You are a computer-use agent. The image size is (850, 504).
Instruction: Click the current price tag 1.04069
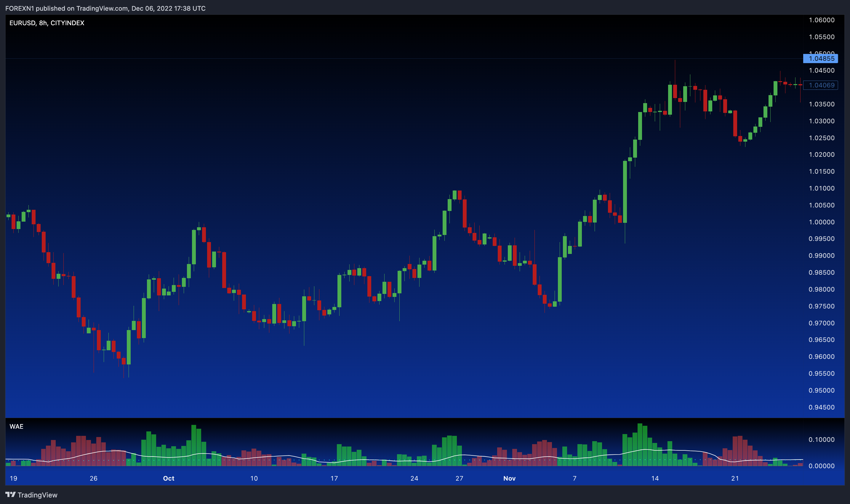(x=820, y=85)
